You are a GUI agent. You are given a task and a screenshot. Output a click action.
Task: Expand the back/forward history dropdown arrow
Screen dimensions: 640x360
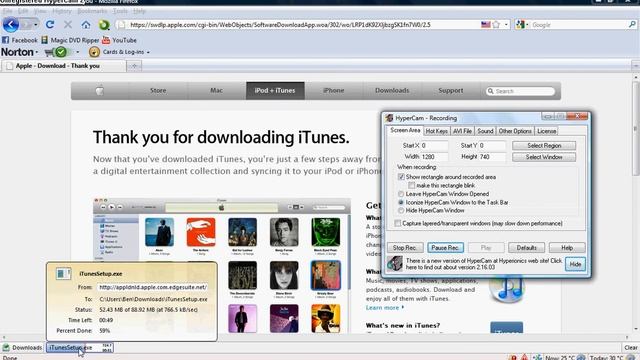click(x=36, y=25)
